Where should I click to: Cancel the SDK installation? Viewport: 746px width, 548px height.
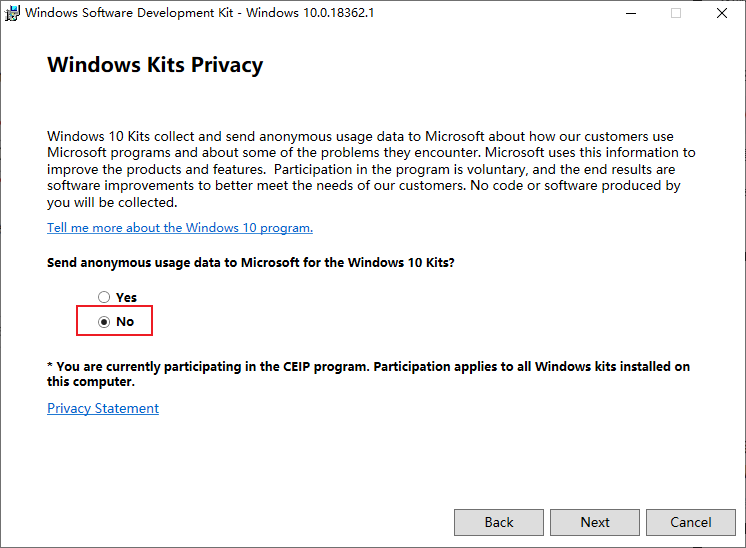[691, 522]
